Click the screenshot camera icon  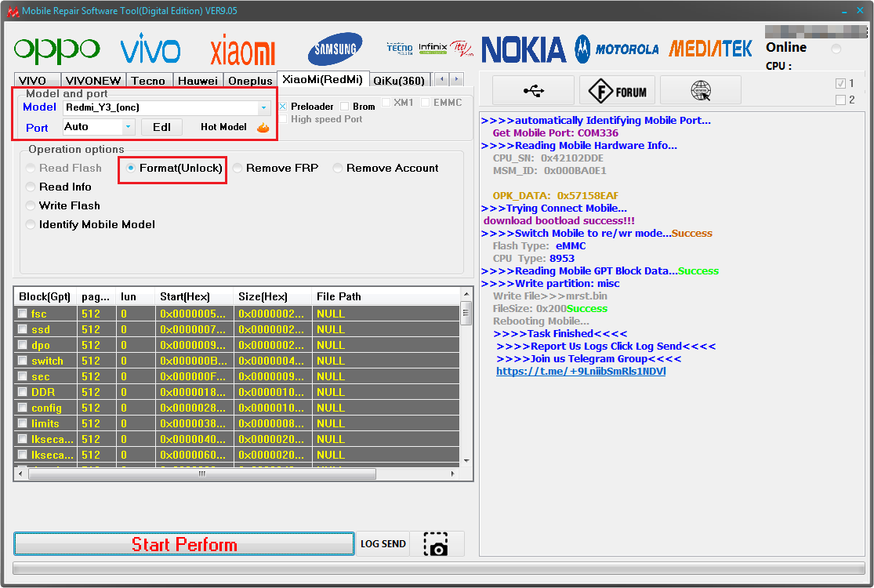point(437,544)
